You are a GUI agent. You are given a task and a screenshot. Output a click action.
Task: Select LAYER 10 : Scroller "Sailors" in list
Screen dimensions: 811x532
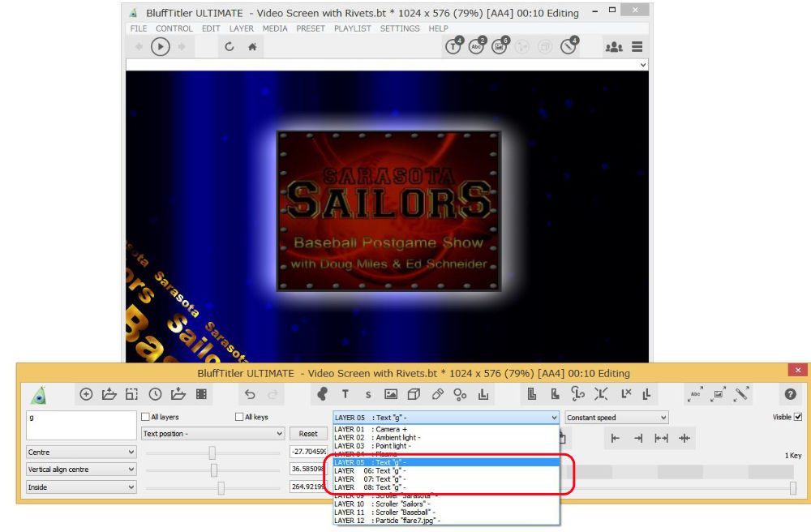[x=446, y=504]
